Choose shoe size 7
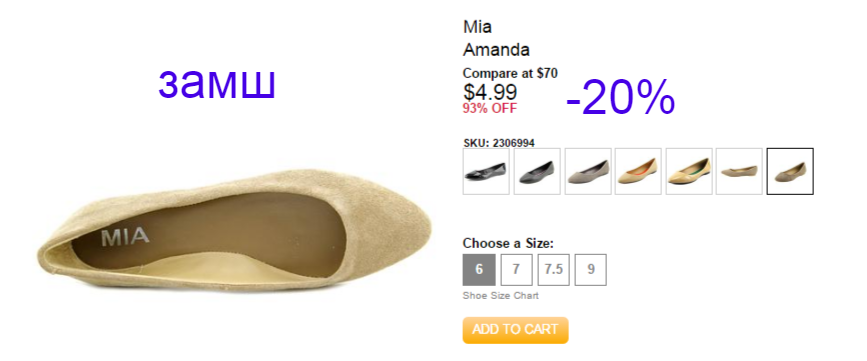867x361 pixels. click(516, 270)
